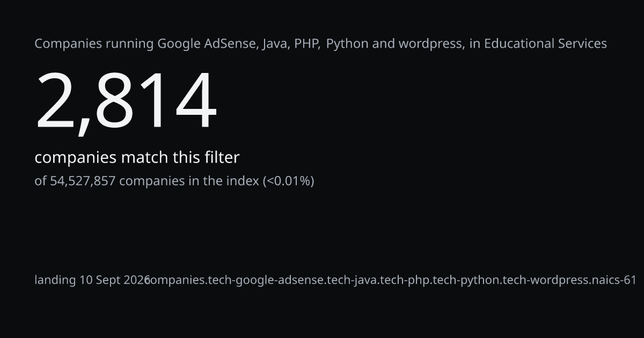Click the filter description heading text
644x338 pixels.
tap(321, 44)
